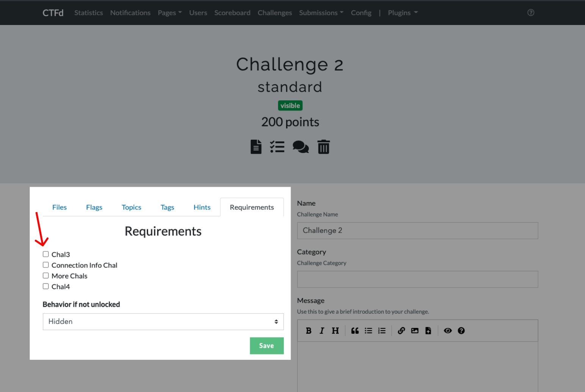Enable the Connection Info Chal requirement
The image size is (585, 392).
pyautogui.click(x=46, y=265)
